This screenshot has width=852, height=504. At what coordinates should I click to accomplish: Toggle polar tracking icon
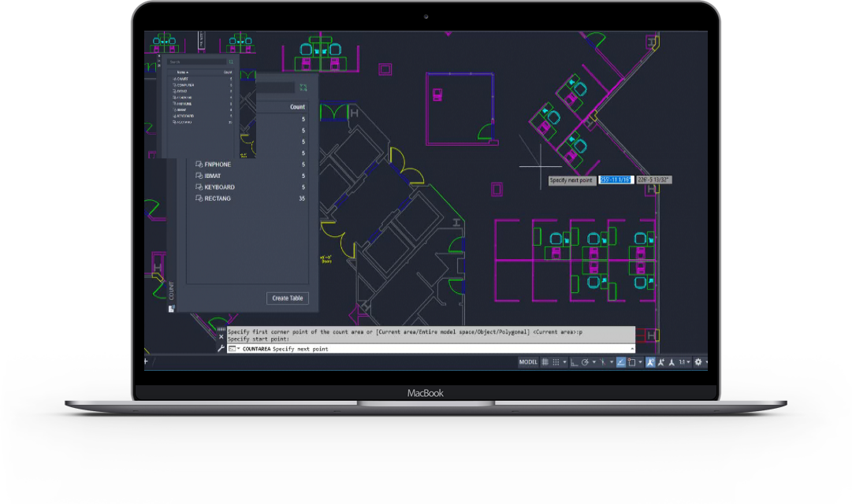(x=585, y=362)
